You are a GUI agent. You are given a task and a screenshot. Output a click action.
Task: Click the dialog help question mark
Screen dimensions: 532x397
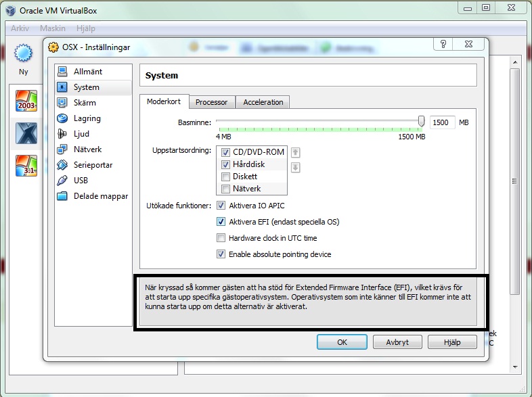pos(443,44)
